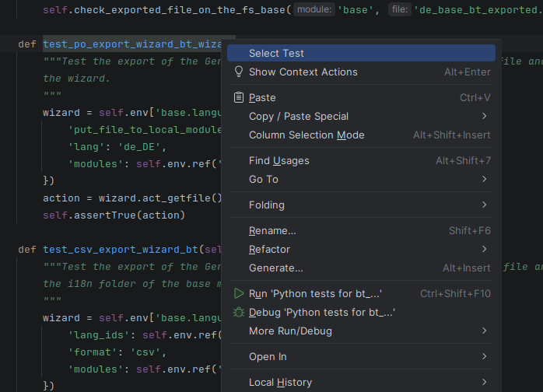The height and width of the screenshot is (392, 543).
Task: Debug 'Python tests for bt_...' label
Action: pos(322,313)
